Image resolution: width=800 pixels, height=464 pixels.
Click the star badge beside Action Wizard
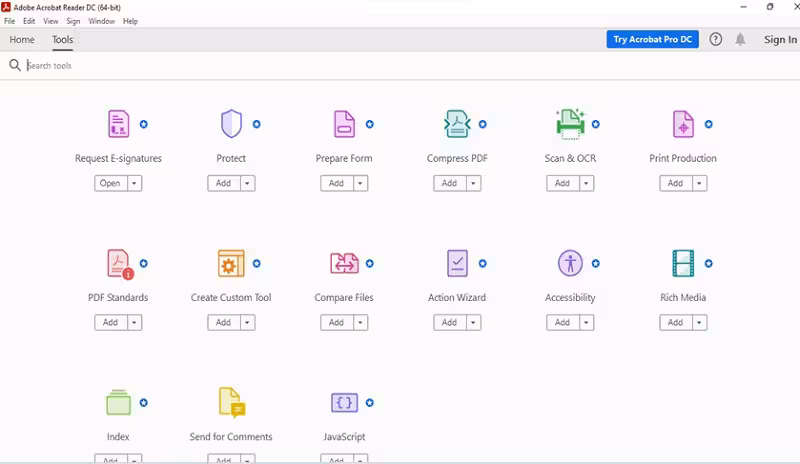click(483, 263)
